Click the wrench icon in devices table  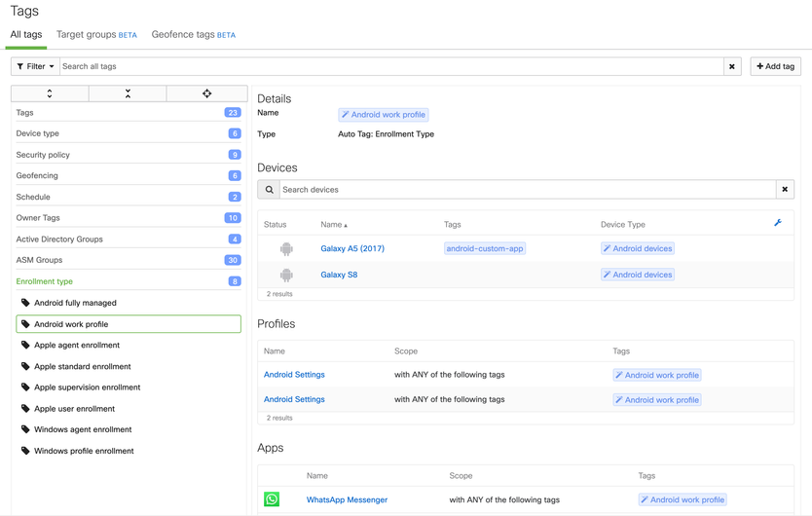778,223
